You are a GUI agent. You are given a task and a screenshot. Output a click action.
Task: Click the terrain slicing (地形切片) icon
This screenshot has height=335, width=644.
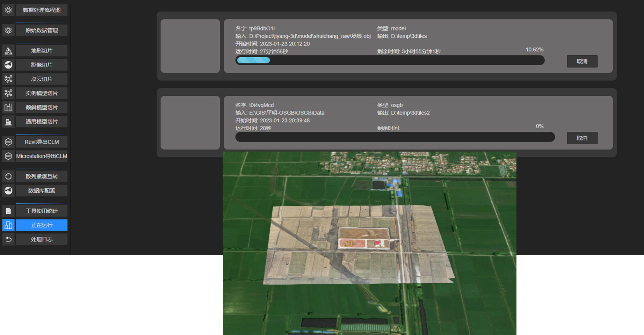tap(8, 51)
